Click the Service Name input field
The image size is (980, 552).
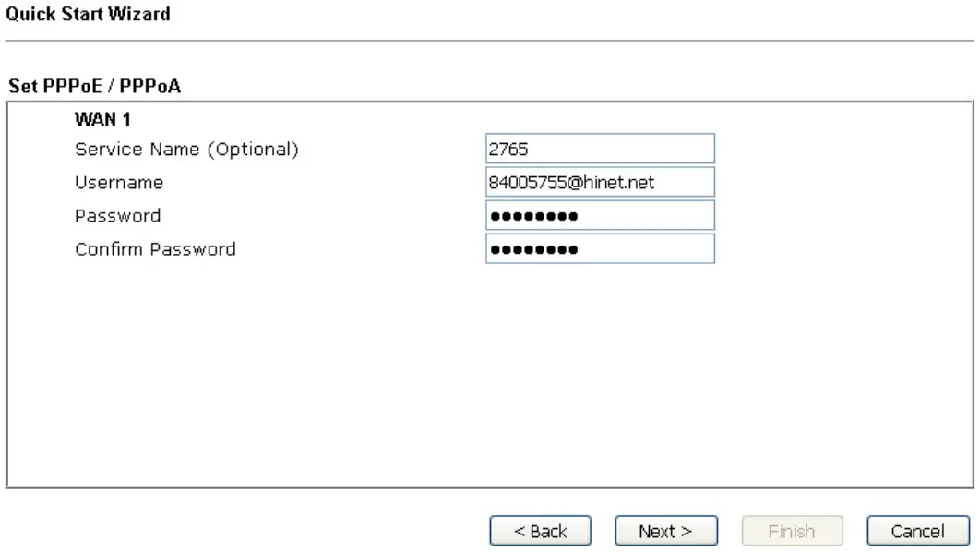coord(600,148)
